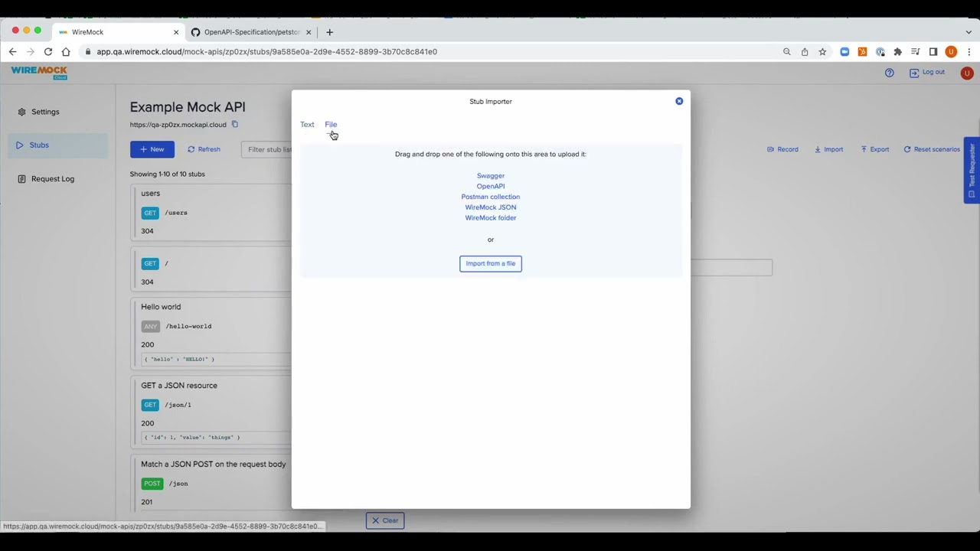Image resolution: width=980 pixels, height=551 pixels.
Task: Click the Import toolbar button
Action: (x=828, y=149)
